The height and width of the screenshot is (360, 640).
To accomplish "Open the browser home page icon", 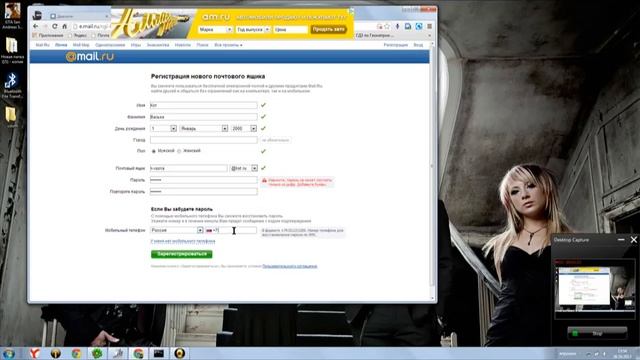I will 64,26.
